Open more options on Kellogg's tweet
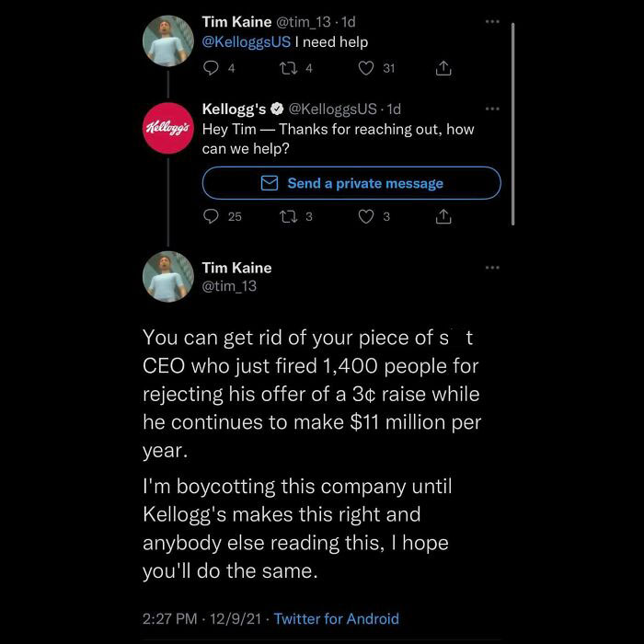The width and height of the screenshot is (644, 644). [492, 109]
